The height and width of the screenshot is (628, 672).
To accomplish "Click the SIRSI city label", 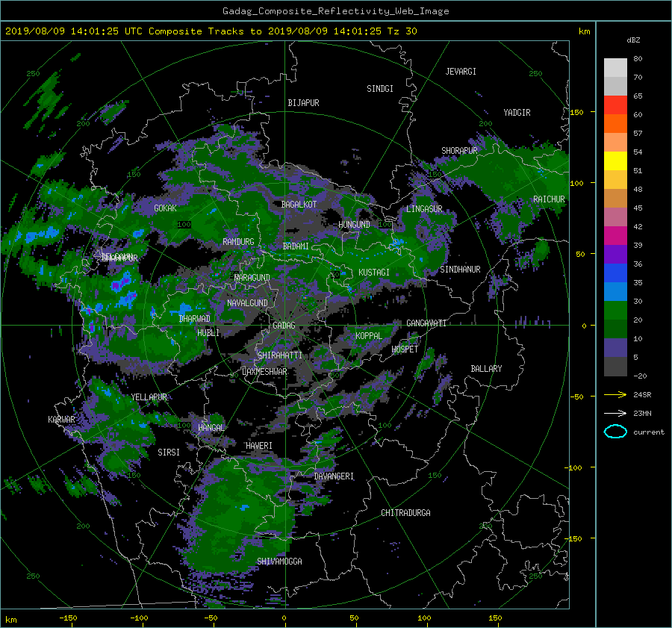I will point(169,453).
